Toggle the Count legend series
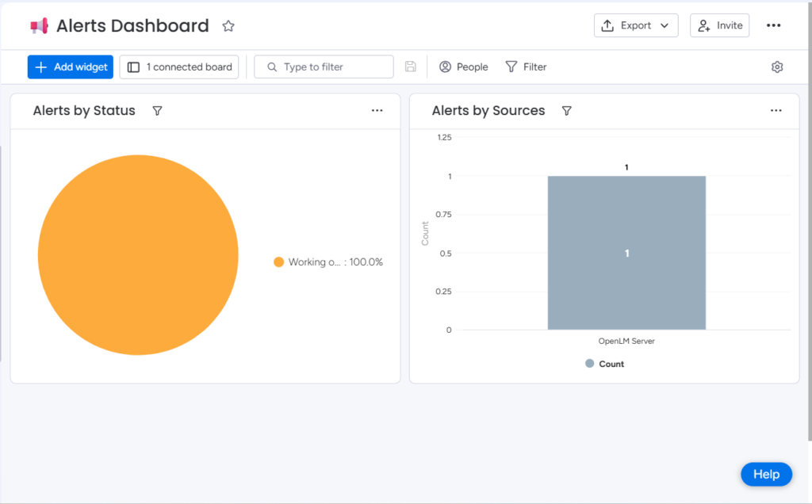The image size is (812, 504). click(604, 364)
